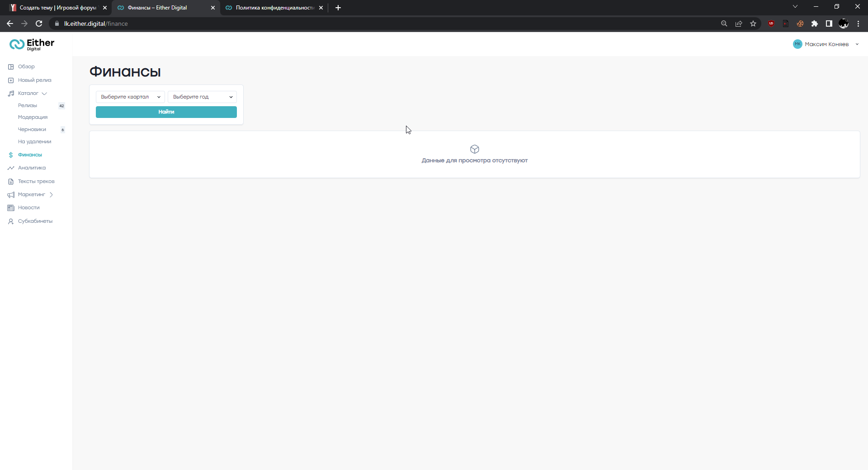
Task: Open Черновики in the sidebar
Action: (x=32, y=130)
